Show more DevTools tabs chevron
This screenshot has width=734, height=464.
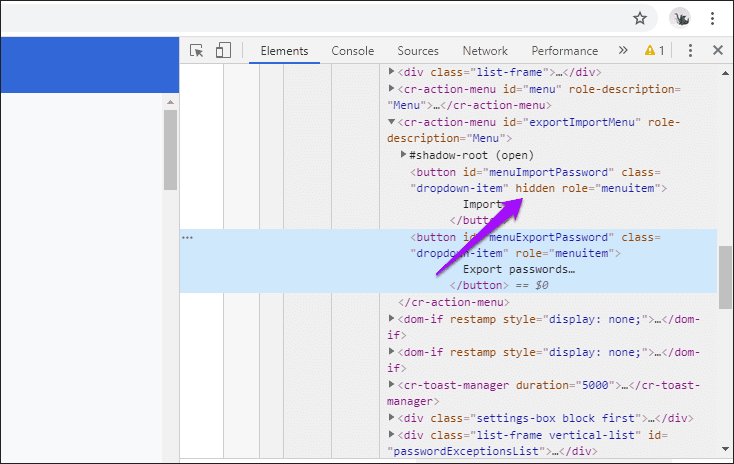(x=623, y=50)
